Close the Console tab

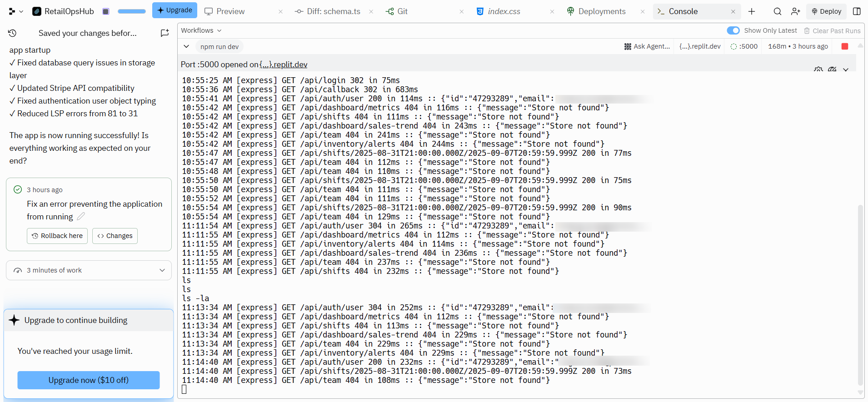[733, 11]
